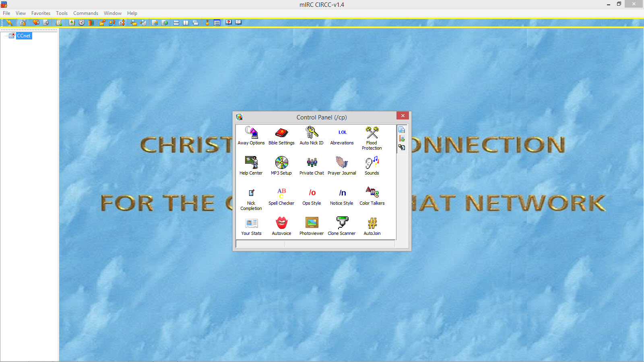Click the folder-with-arrow send file toolbar icon
The width and height of the screenshot is (644, 362).
(x=102, y=23)
